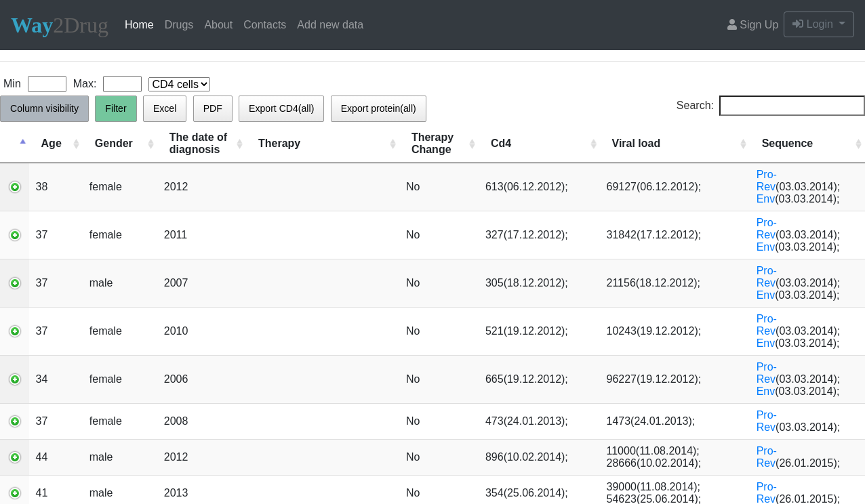Screen dimensions: 865x504
Task: Sort by Viral load column arrows
Action: [743, 144]
